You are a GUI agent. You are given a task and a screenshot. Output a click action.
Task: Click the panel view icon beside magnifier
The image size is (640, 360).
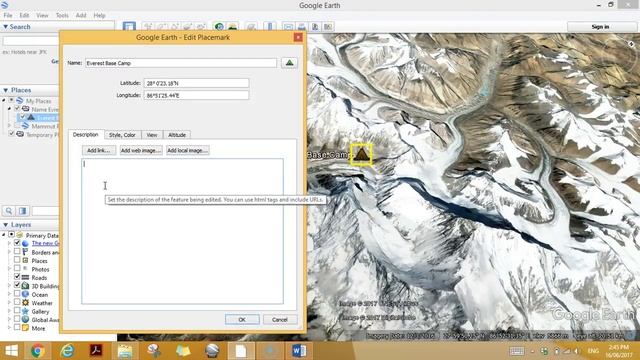(x=23, y=211)
